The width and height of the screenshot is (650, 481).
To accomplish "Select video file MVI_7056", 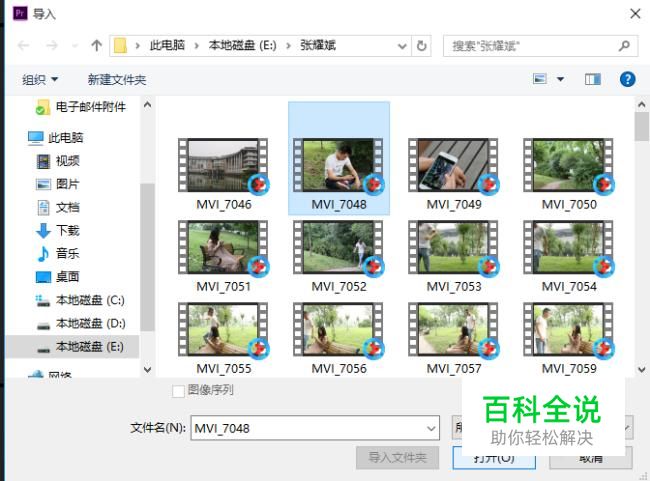I will [x=339, y=338].
